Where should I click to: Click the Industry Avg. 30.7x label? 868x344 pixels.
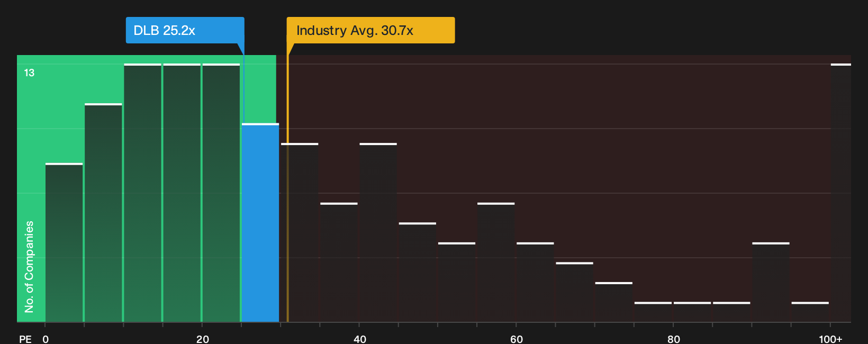tap(370, 30)
